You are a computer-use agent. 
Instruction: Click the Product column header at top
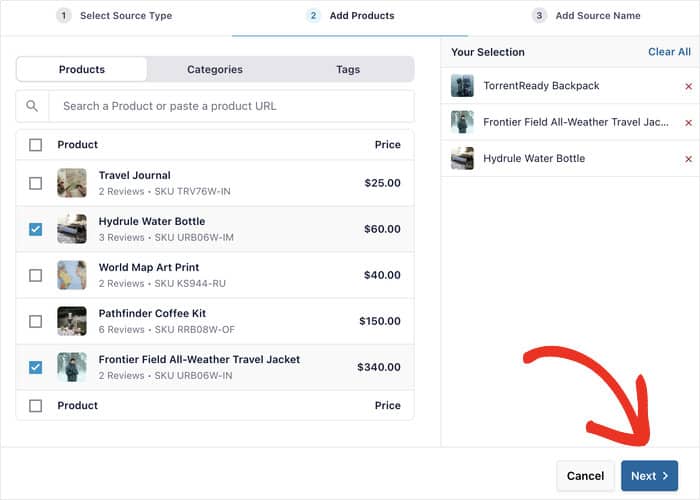click(77, 145)
